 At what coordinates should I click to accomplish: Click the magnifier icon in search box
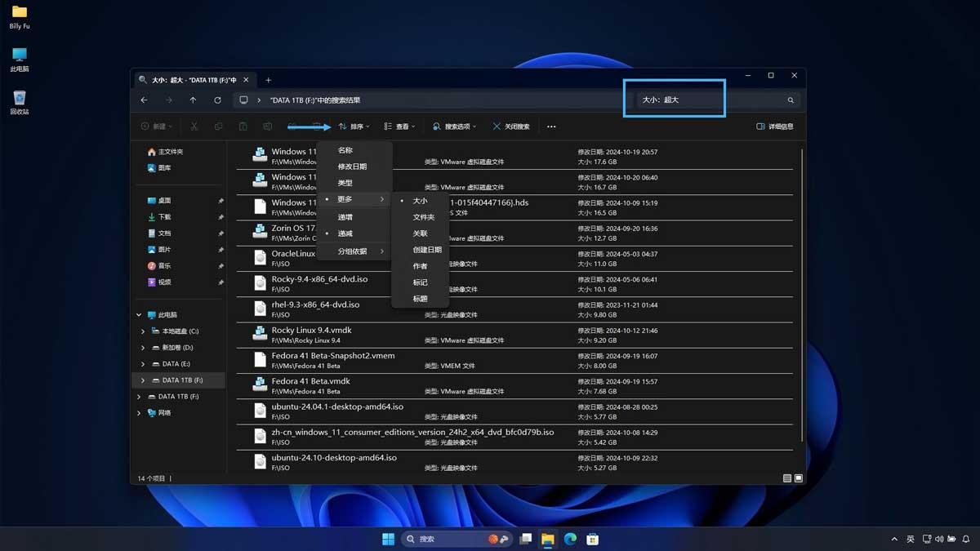(790, 100)
